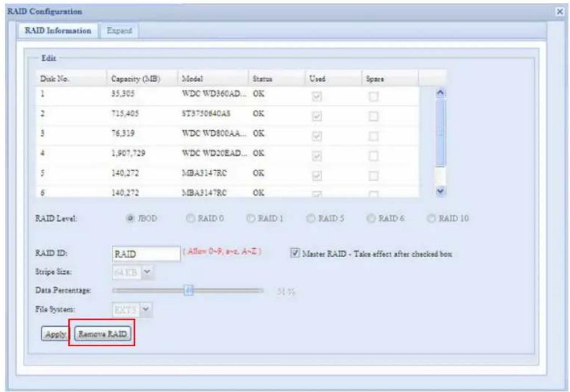Open the Stripe Size dropdown
The width and height of the screenshot is (570, 392).
(147, 272)
